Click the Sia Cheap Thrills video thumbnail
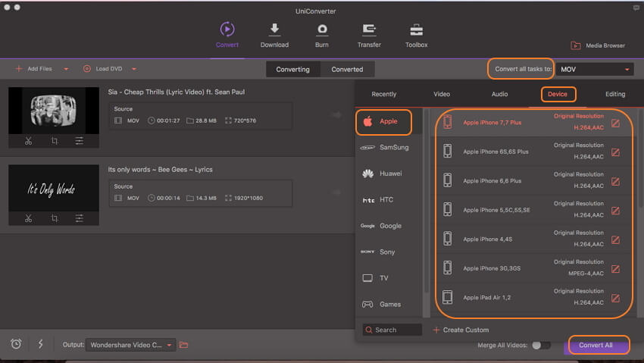644x363 pixels. [54, 111]
